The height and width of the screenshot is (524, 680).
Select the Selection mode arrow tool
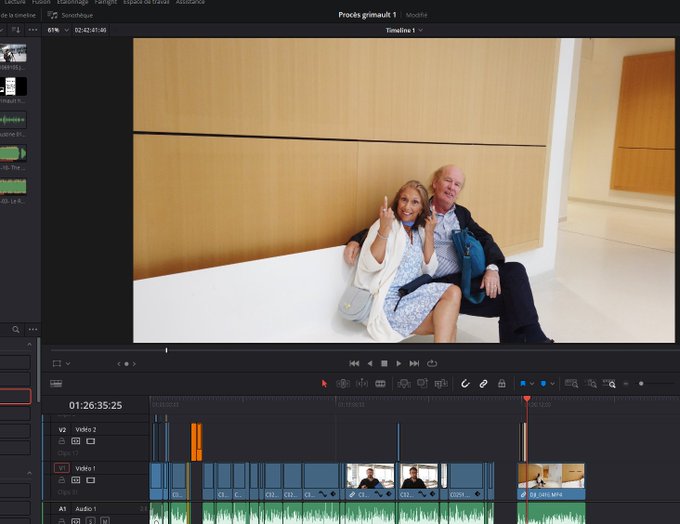pyautogui.click(x=324, y=384)
